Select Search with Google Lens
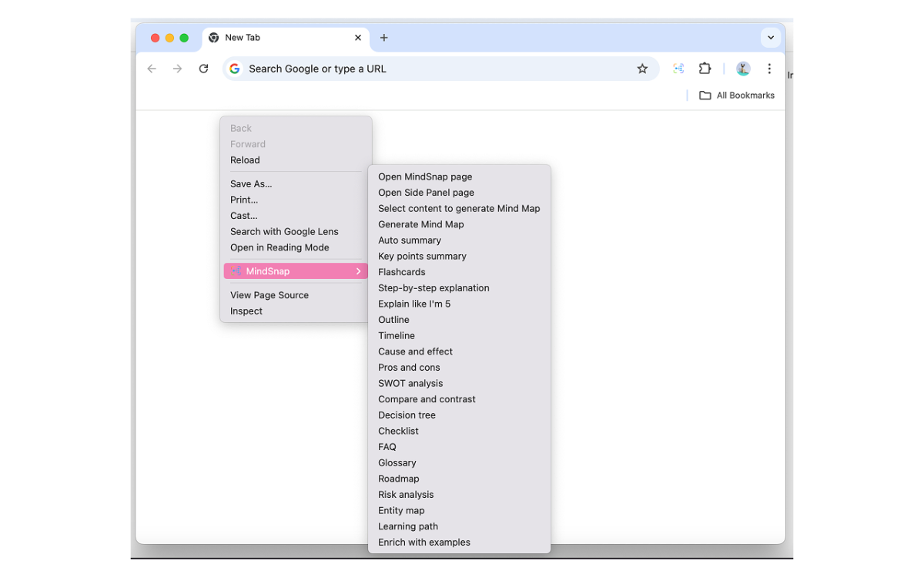The image size is (924, 578). [x=284, y=231]
